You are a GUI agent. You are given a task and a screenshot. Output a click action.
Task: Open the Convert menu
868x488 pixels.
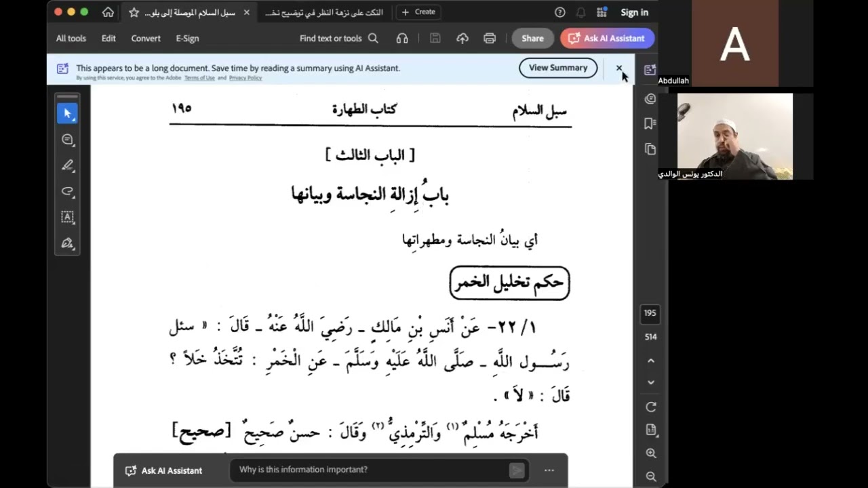pos(146,39)
